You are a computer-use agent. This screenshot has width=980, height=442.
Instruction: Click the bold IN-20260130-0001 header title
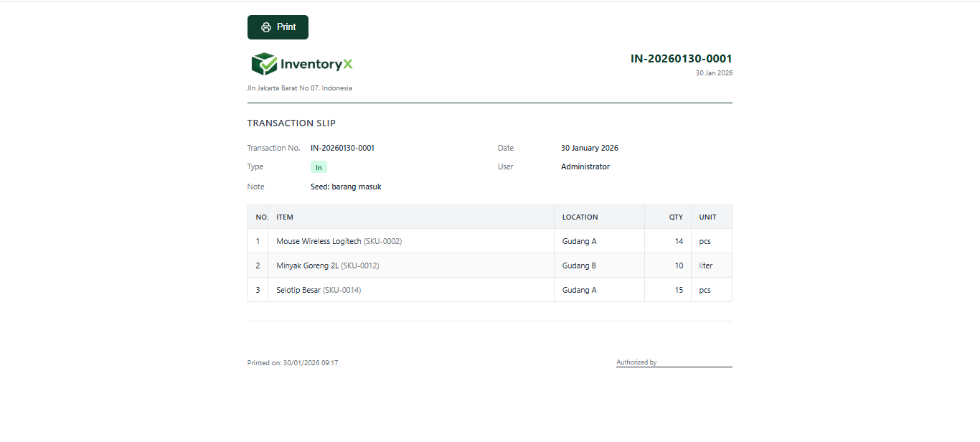(x=681, y=59)
